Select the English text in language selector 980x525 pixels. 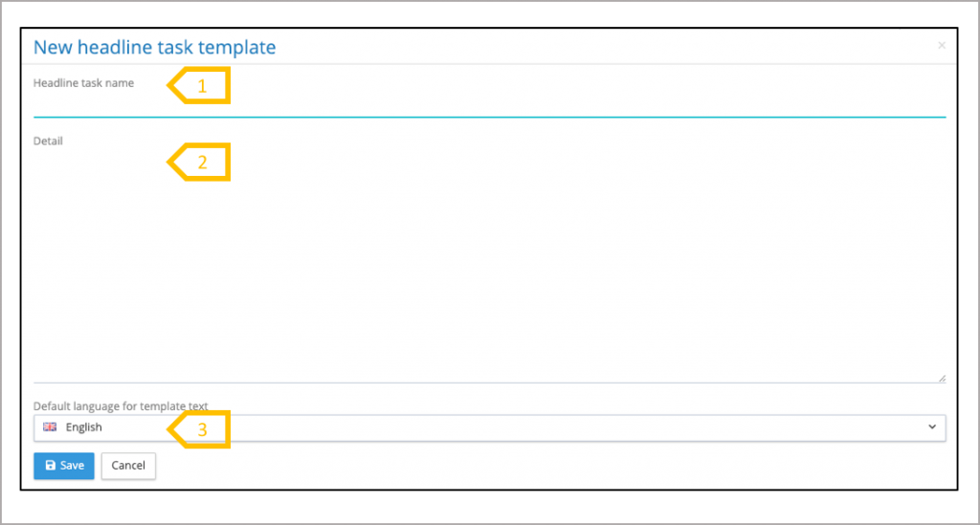tap(84, 427)
